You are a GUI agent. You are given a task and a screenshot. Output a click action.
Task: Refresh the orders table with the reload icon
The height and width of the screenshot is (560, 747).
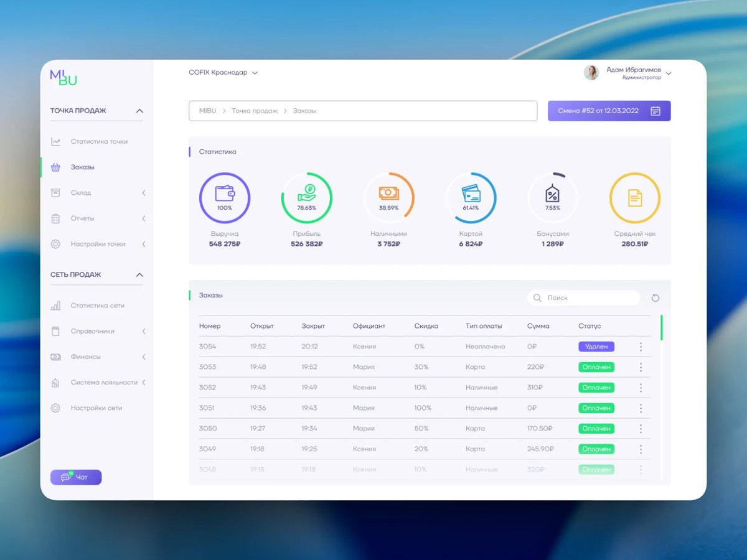pyautogui.click(x=655, y=298)
